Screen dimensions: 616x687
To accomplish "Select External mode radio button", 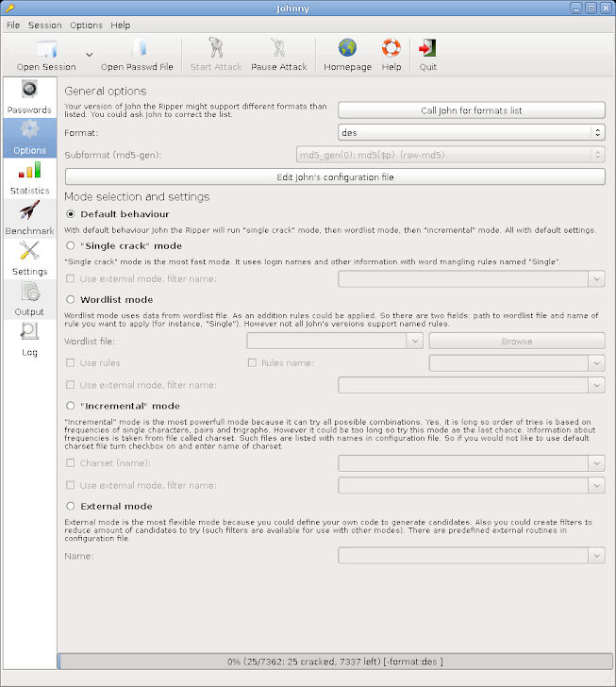I will 71,507.
